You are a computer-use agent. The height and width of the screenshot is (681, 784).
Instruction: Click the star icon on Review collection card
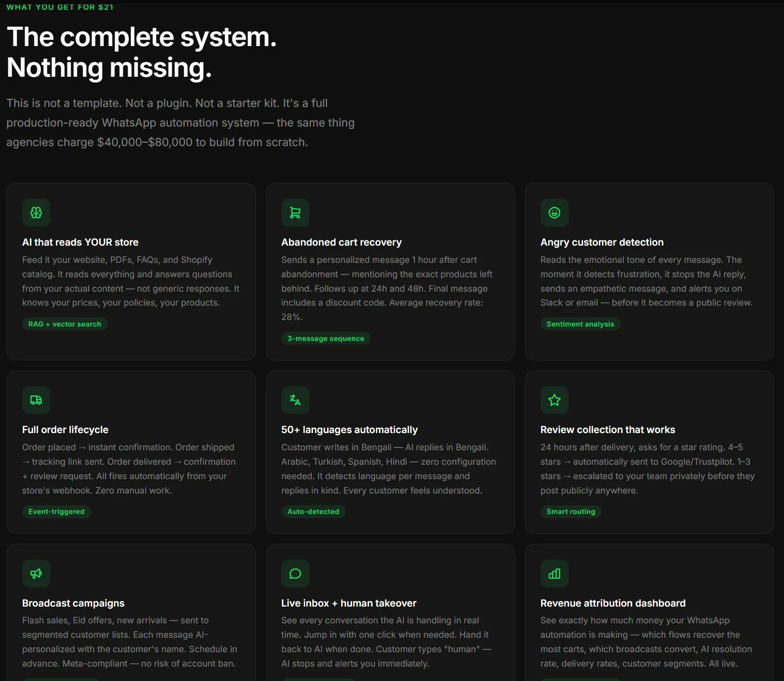pyautogui.click(x=554, y=400)
